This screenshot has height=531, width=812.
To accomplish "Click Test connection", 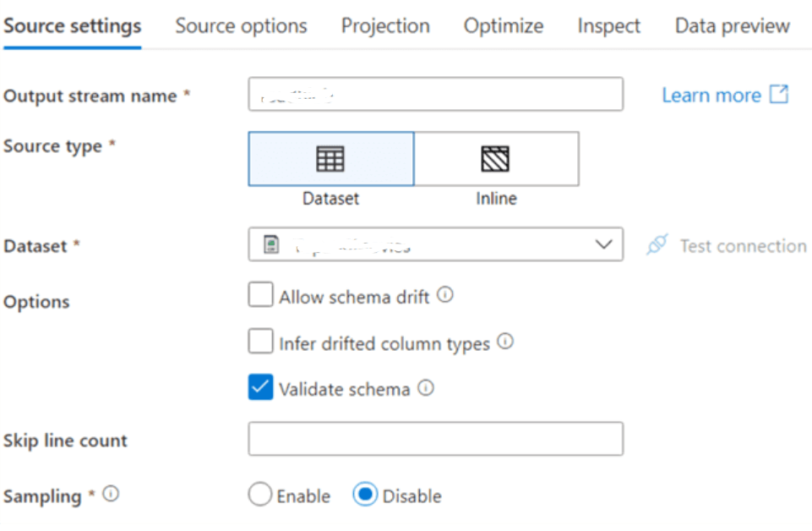I will tap(743, 245).
